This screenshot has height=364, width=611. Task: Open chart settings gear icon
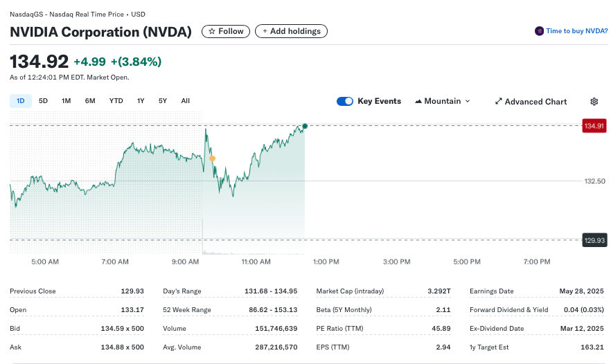[x=594, y=102]
